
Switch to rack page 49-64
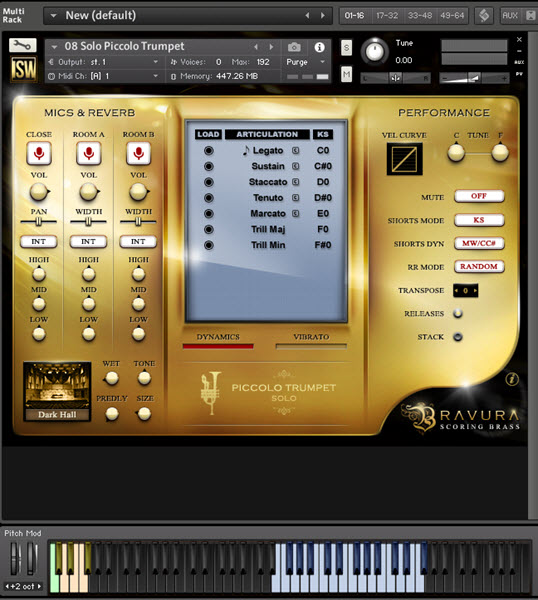[452, 16]
